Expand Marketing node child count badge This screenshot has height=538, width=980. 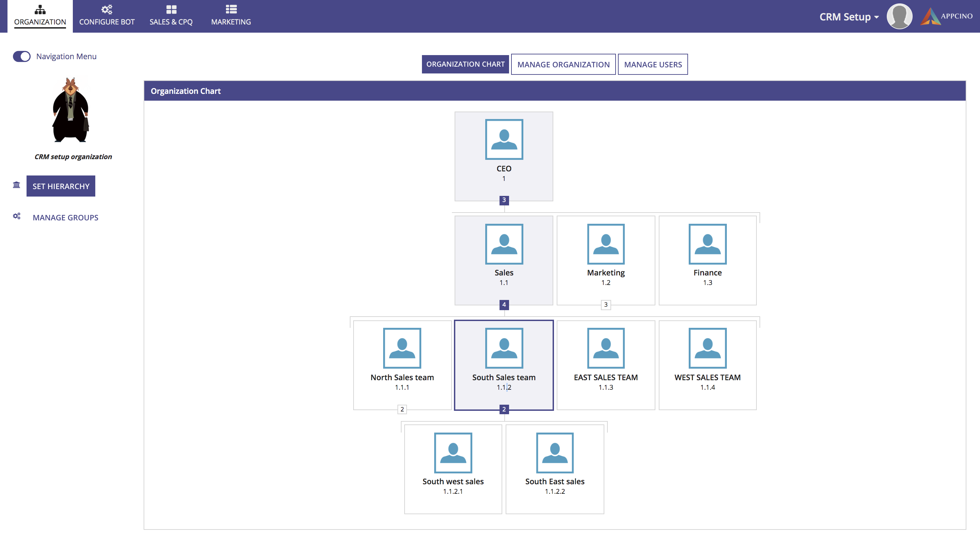coord(606,305)
